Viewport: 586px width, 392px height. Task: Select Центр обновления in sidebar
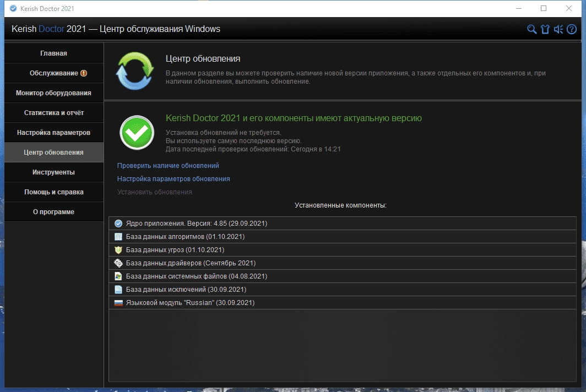click(54, 152)
